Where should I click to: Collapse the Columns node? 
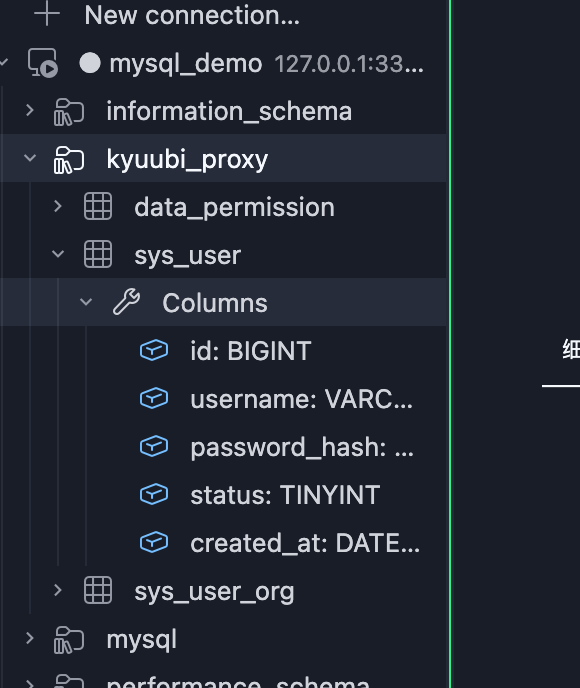[86, 301]
